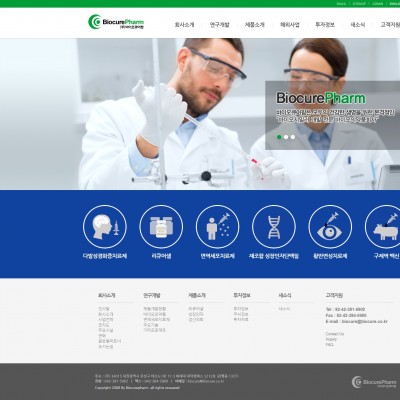
Task: Click the grey BiocurePharm footer logo
Action: click(x=374, y=382)
